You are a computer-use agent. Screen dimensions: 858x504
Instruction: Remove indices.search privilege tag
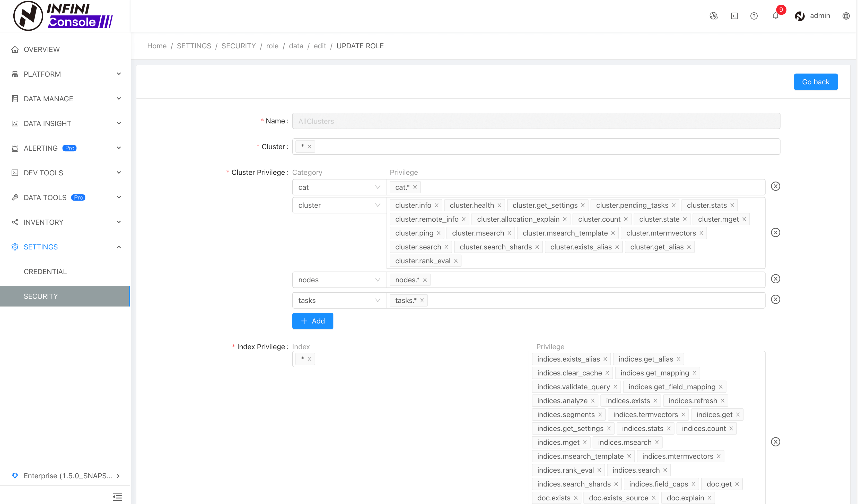[665, 470]
